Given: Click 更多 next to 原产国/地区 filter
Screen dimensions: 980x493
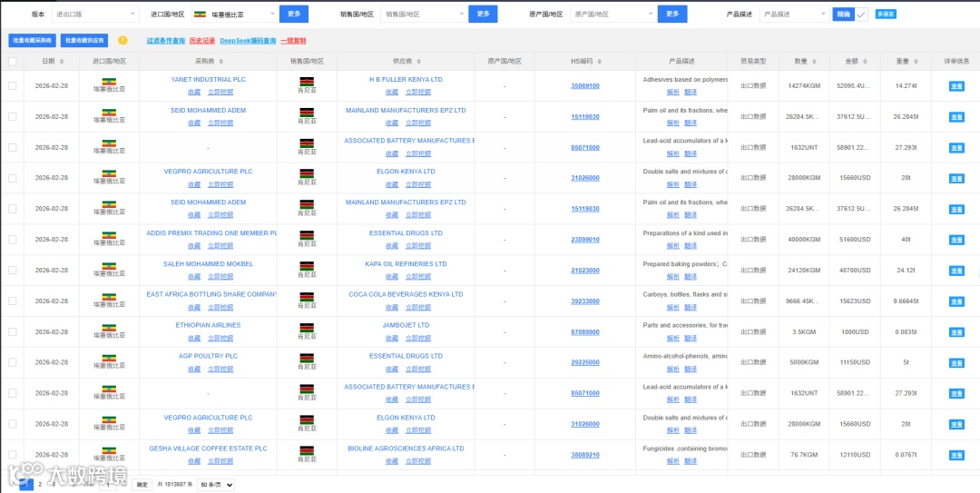Looking at the screenshot, I should [x=672, y=14].
